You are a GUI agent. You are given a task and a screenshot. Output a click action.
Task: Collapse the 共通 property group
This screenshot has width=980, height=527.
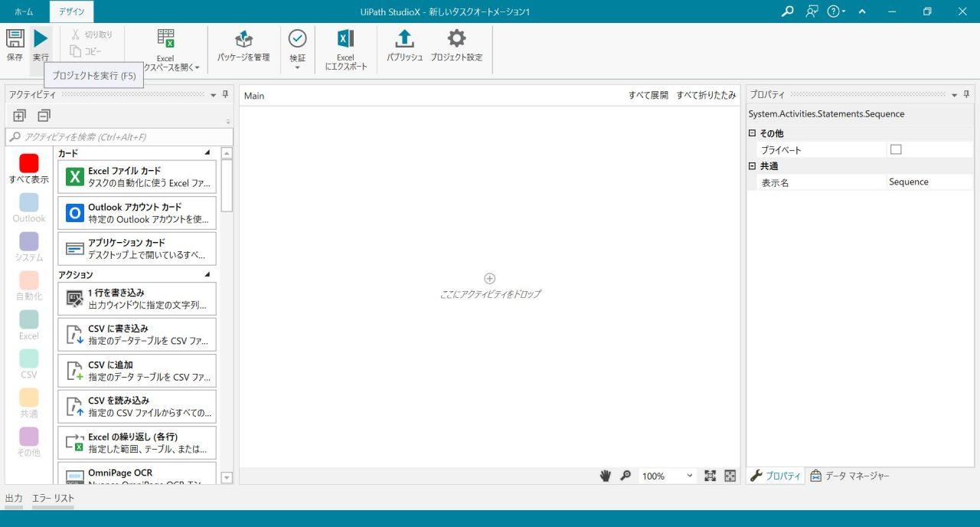[x=753, y=166]
